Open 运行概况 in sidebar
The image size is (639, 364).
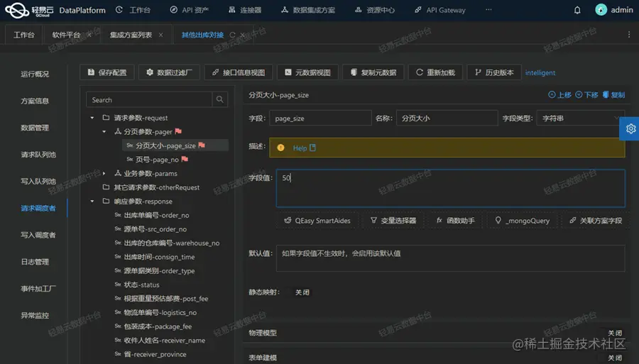tap(35, 74)
